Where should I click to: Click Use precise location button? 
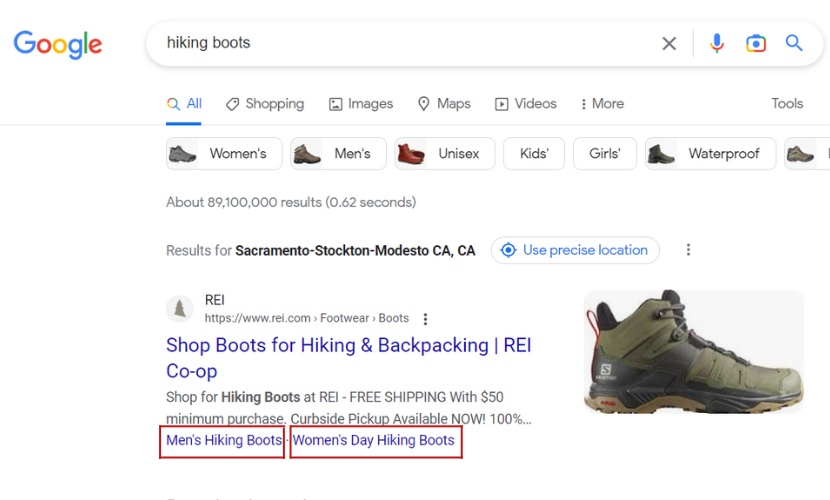point(575,250)
